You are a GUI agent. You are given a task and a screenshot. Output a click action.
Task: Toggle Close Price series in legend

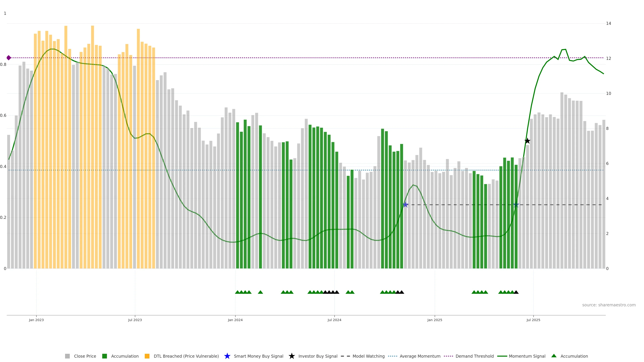[85, 356]
